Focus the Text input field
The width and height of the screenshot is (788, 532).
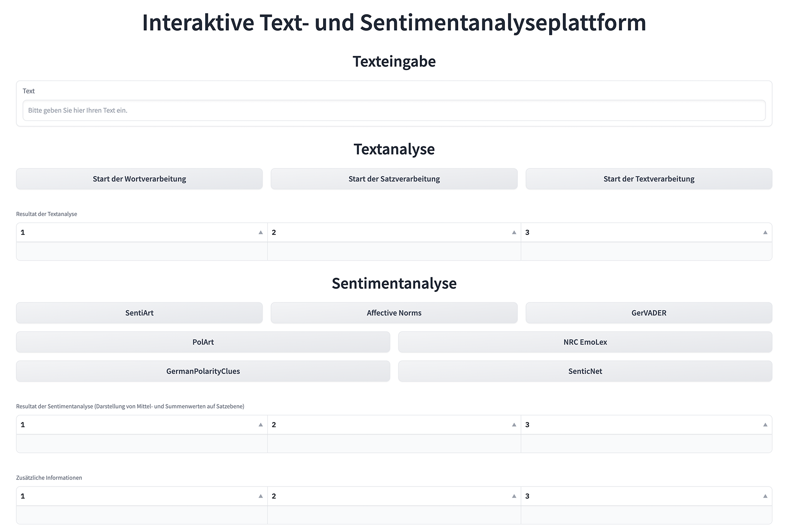click(x=394, y=110)
